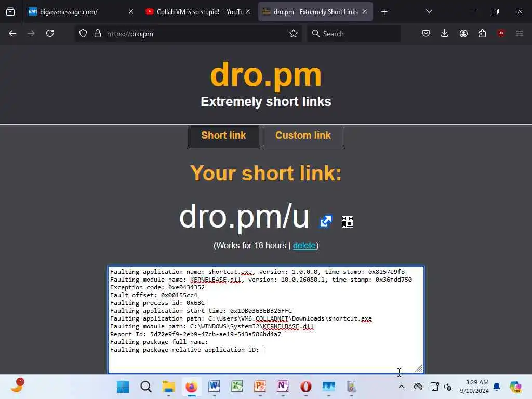
Task: Grab the text area resize handle
Action: click(419, 368)
